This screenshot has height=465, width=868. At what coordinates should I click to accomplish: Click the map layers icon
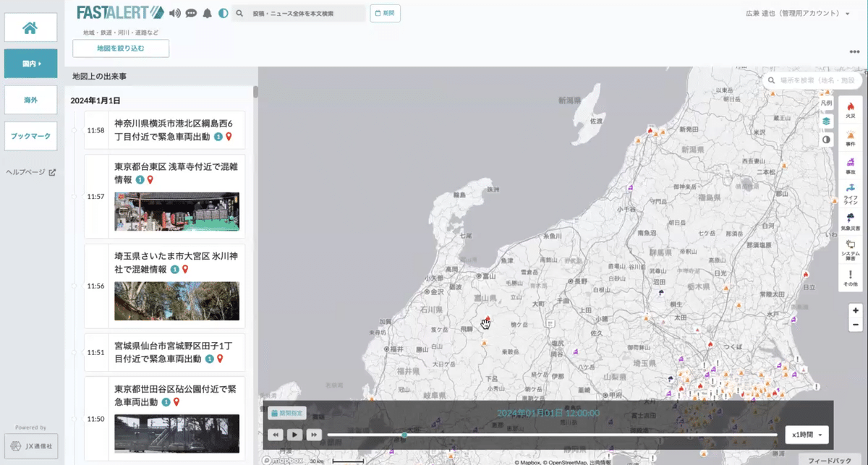click(x=827, y=120)
